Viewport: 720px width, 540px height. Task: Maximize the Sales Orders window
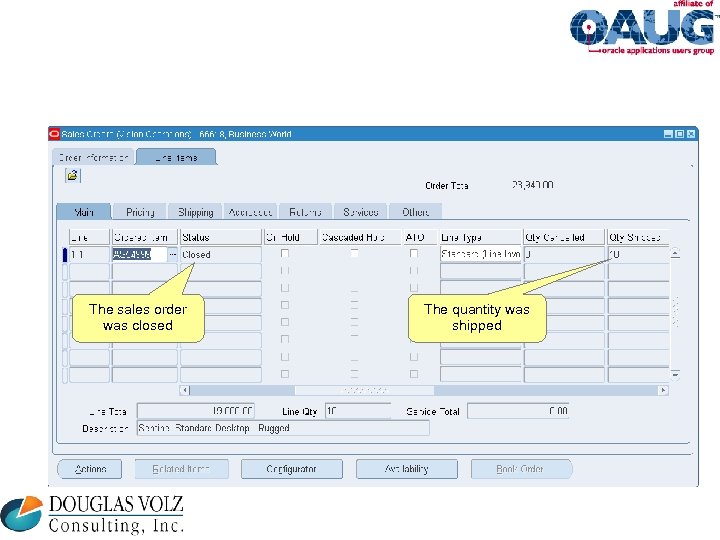680,134
